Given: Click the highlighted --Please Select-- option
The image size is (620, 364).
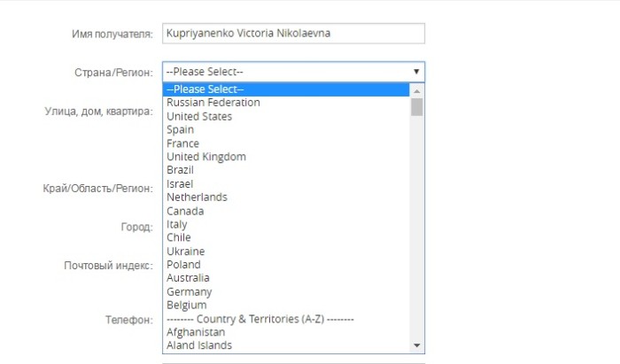Looking at the screenshot, I should coord(205,89).
